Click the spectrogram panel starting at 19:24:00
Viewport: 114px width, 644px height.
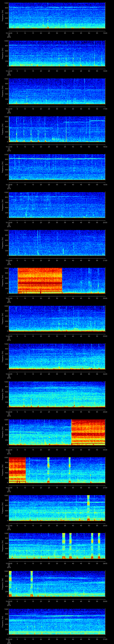[57, 394]
